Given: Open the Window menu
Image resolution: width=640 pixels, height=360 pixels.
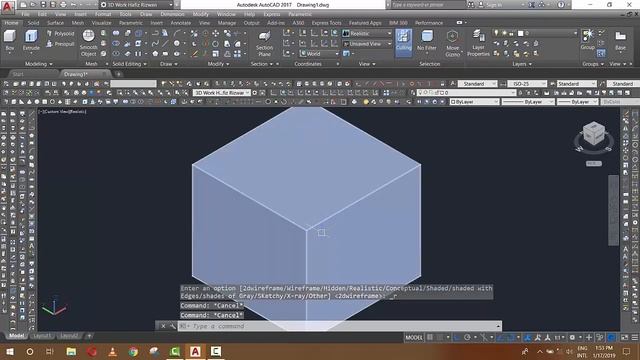Looking at the screenshot, I should coord(226,14).
